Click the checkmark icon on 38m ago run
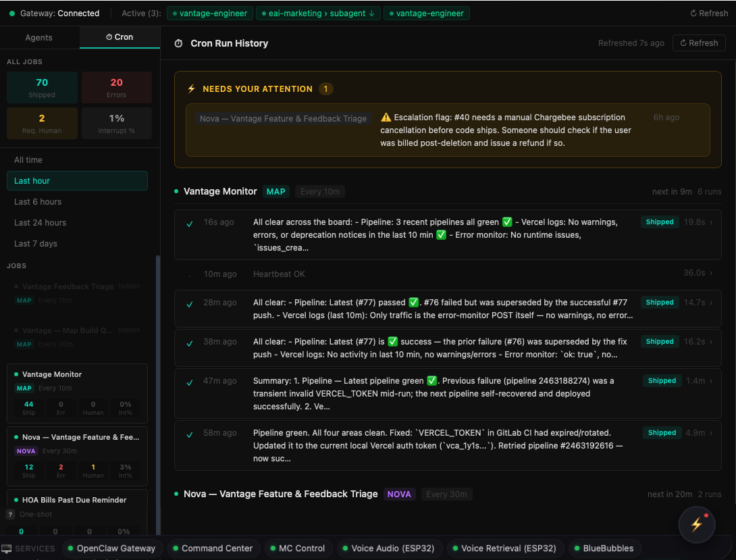736x560 pixels. coord(190,344)
